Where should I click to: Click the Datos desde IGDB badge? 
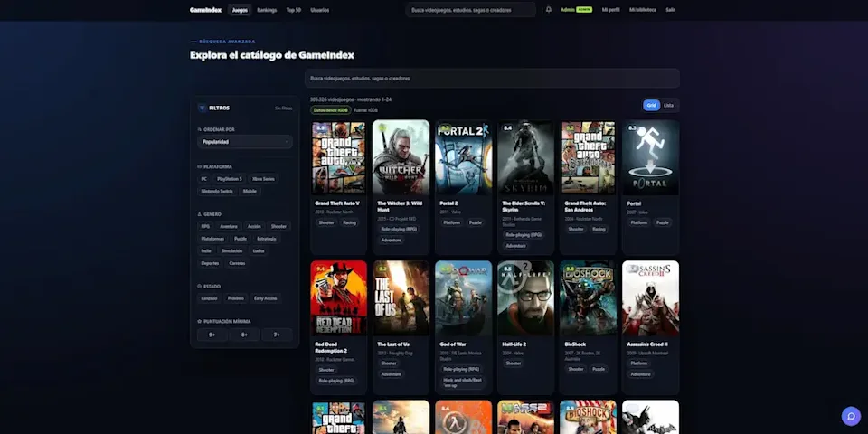[331, 110]
